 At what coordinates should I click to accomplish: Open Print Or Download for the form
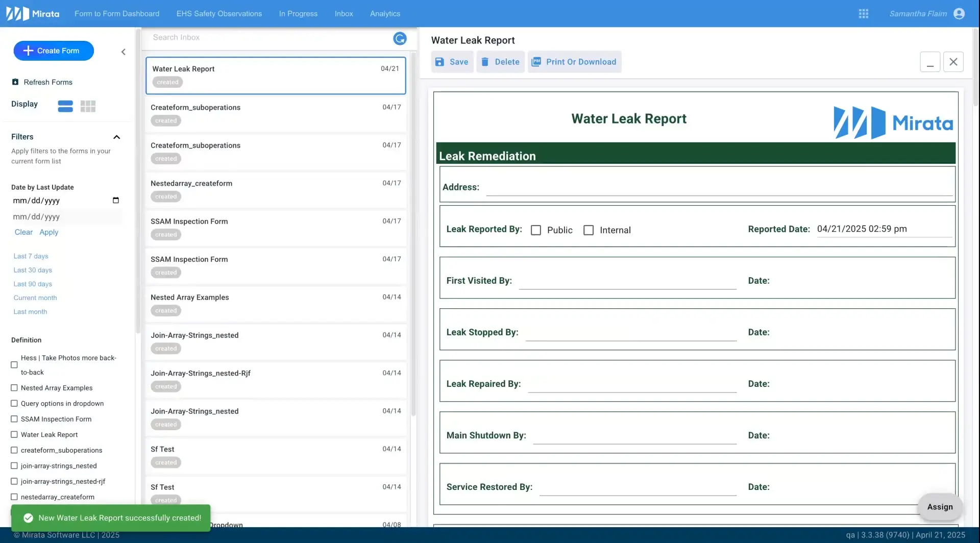tap(574, 62)
